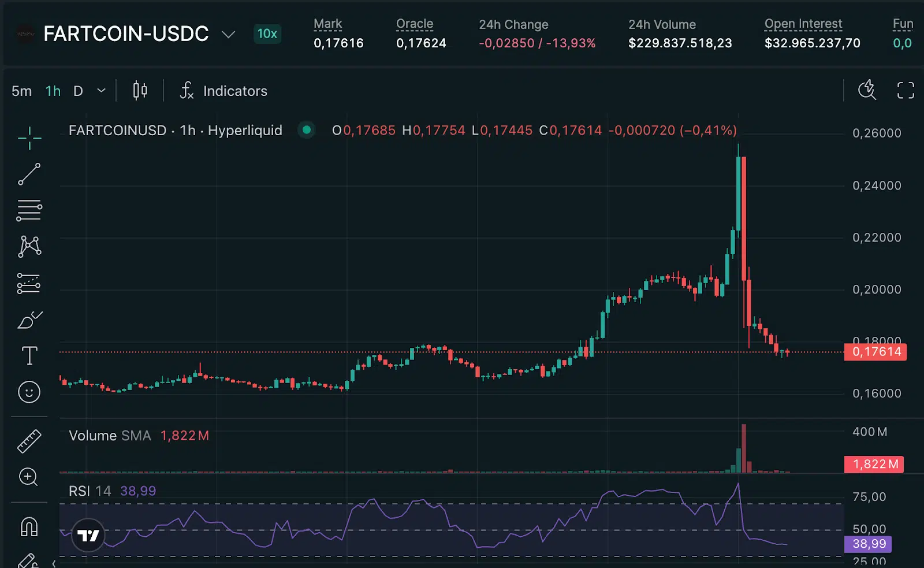Toggle visibility of the FARTCOINUSD series
This screenshot has width=924, height=568.
pyautogui.click(x=306, y=131)
